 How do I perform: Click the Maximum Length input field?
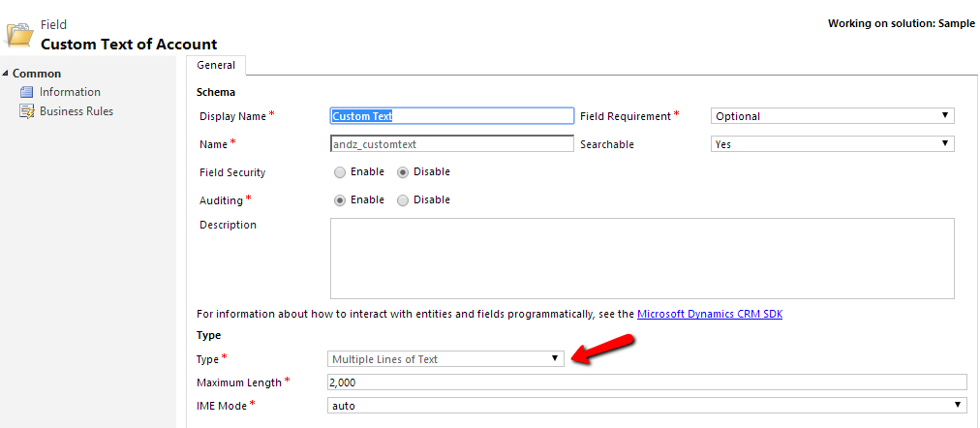(647, 382)
